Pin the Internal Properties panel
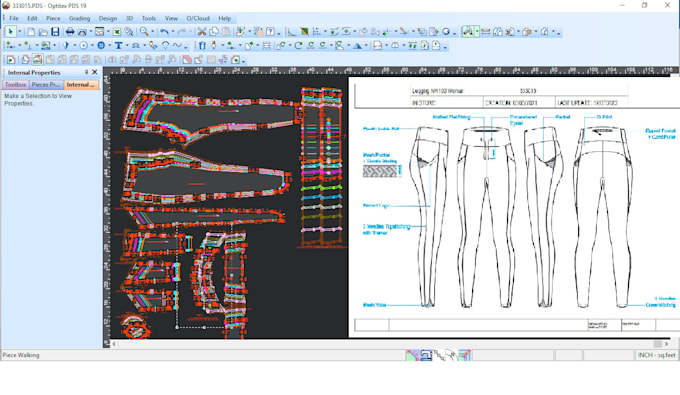Image resolution: width=680 pixels, height=395 pixels. click(x=86, y=72)
